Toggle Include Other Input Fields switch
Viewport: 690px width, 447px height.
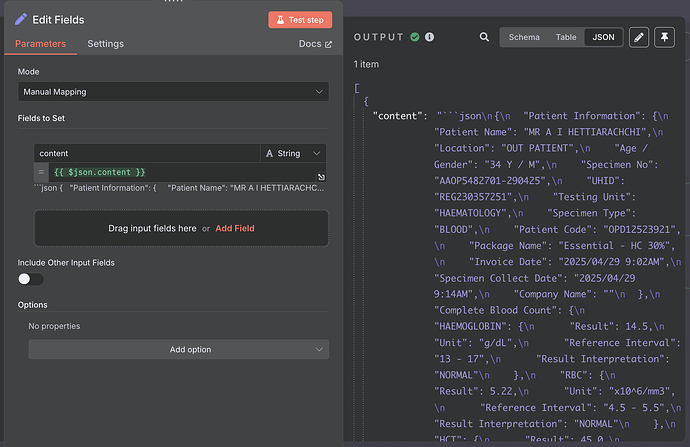[x=30, y=279]
